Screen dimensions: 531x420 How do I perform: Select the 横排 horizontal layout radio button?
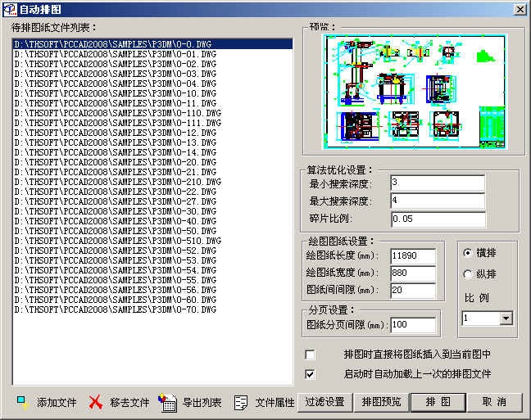coord(468,253)
